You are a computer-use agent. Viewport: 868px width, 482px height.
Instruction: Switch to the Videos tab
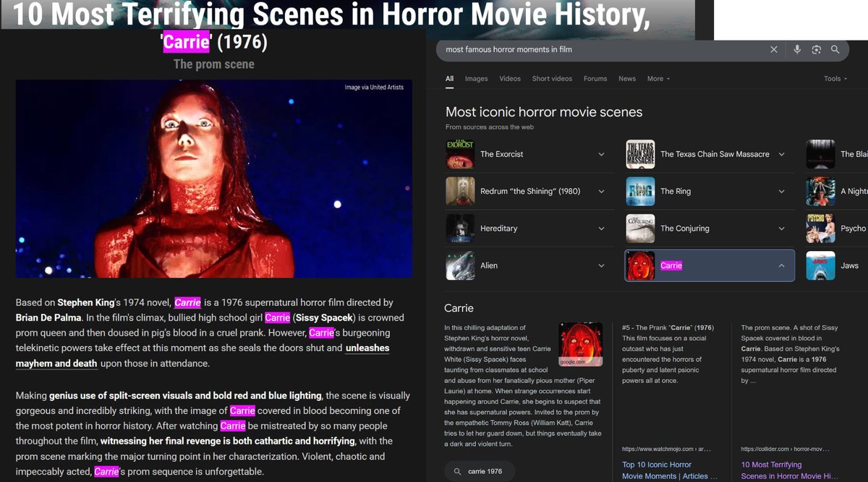click(x=510, y=78)
